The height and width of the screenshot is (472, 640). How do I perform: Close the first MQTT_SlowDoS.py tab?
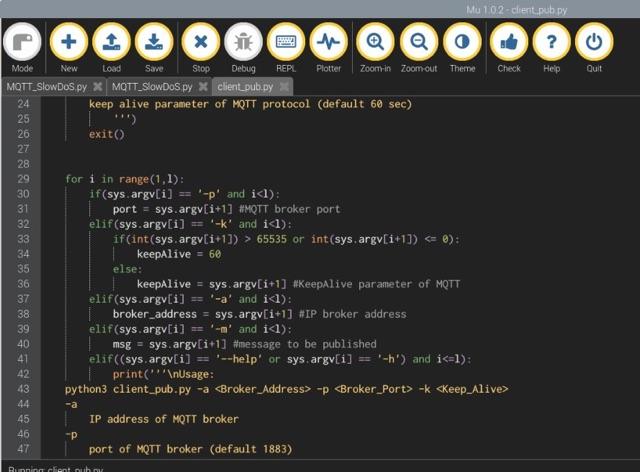pyautogui.click(x=98, y=87)
